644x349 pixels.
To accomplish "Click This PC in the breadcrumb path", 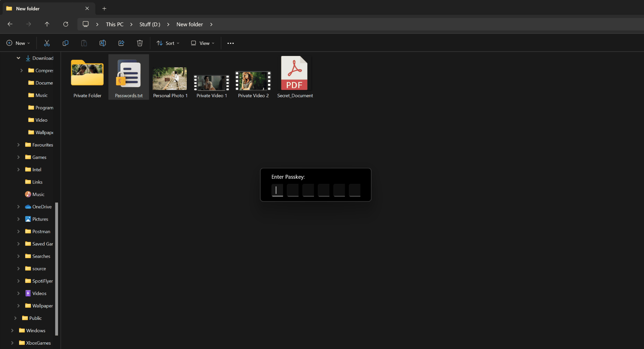I will [x=114, y=24].
